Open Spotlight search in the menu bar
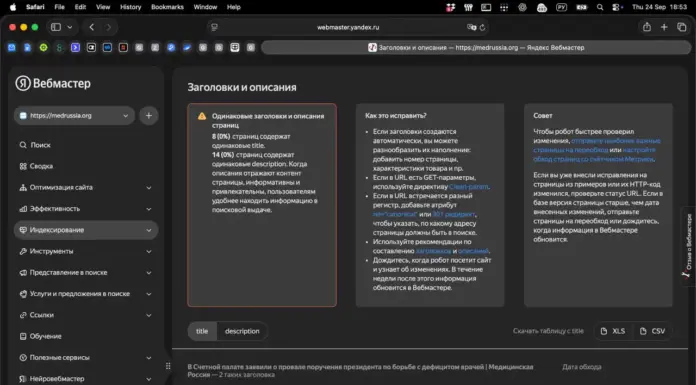This screenshot has width=696, height=385. [600, 7]
